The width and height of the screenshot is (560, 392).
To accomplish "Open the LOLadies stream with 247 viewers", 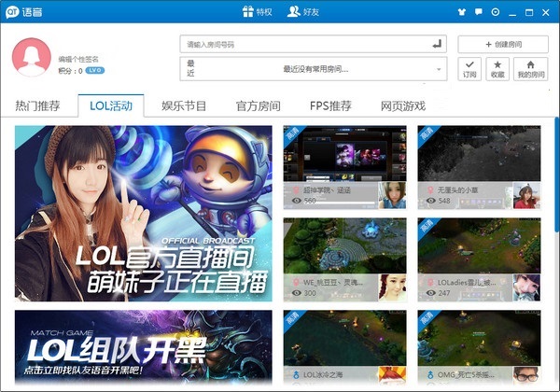I will [479, 259].
